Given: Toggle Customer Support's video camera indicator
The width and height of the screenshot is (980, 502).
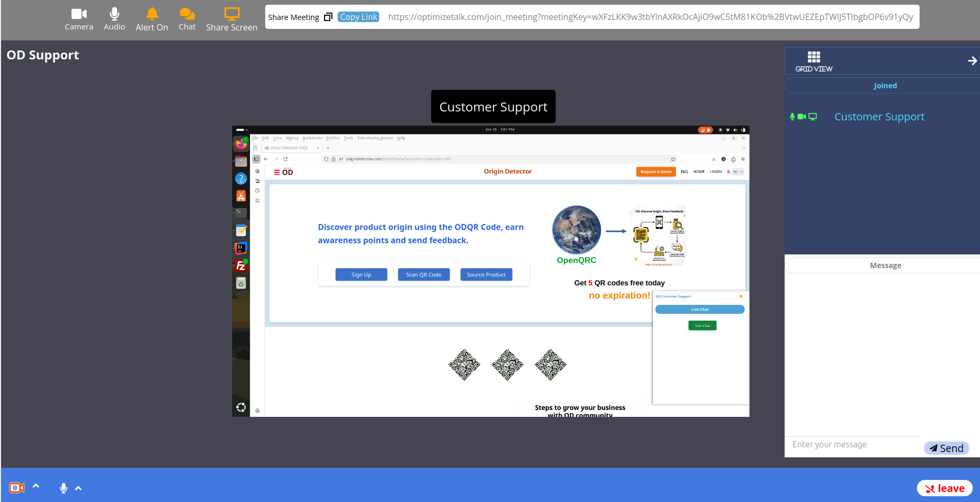Looking at the screenshot, I should (x=802, y=116).
